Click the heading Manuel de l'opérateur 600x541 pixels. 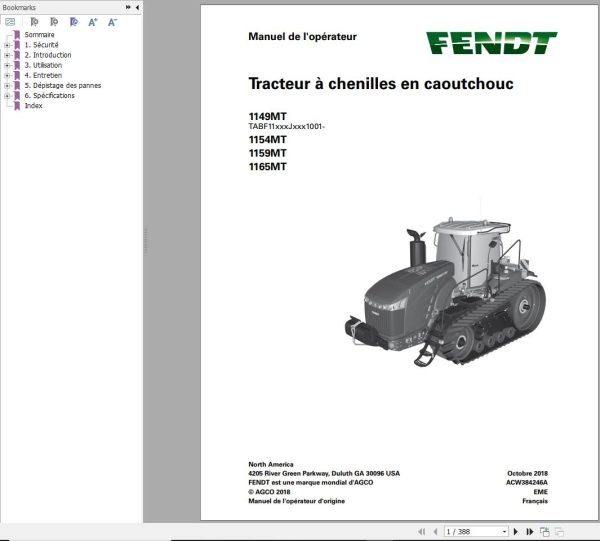(302, 37)
